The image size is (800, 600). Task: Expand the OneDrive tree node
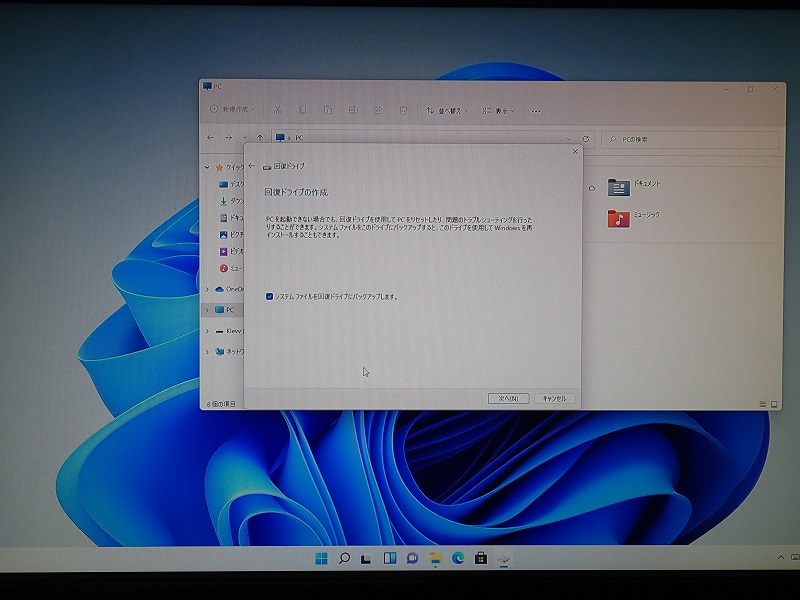point(207,289)
